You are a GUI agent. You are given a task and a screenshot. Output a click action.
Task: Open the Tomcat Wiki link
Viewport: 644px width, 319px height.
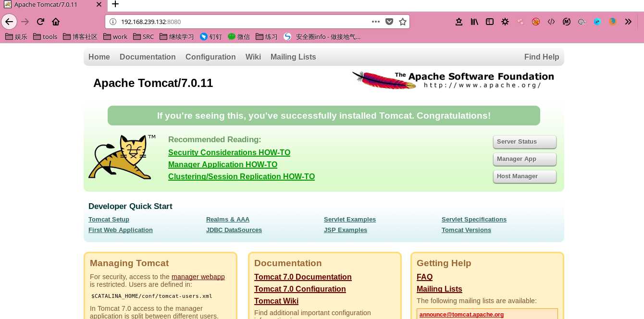coord(276,301)
